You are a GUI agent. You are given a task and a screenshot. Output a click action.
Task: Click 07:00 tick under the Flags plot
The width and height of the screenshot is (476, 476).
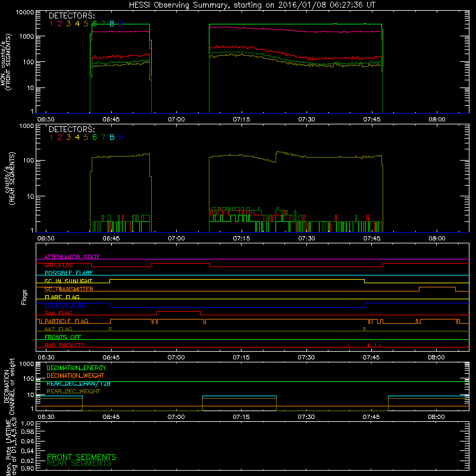pos(176,358)
